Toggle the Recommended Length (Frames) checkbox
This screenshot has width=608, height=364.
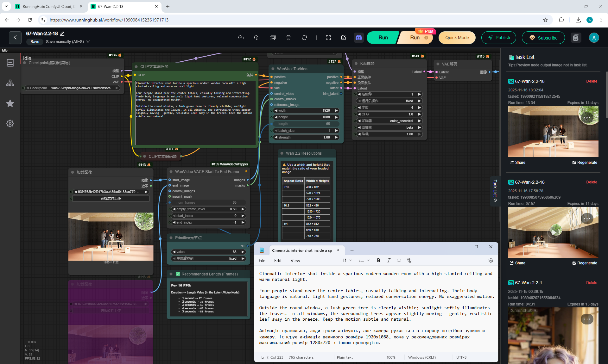point(178,274)
